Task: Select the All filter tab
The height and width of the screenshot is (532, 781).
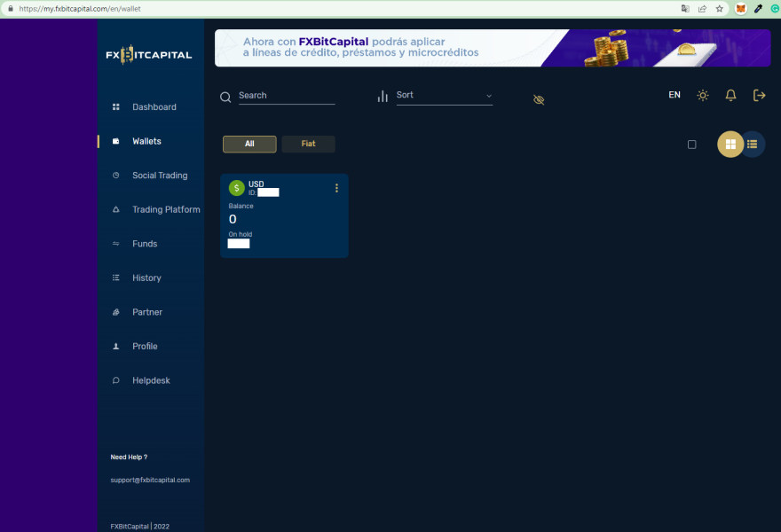Action: tap(249, 144)
